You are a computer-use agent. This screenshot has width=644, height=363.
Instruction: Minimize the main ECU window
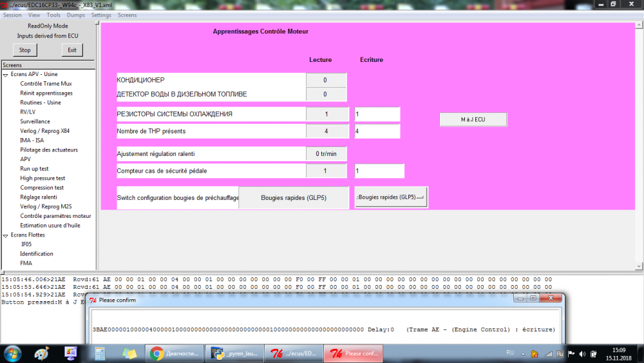[x=601, y=4]
